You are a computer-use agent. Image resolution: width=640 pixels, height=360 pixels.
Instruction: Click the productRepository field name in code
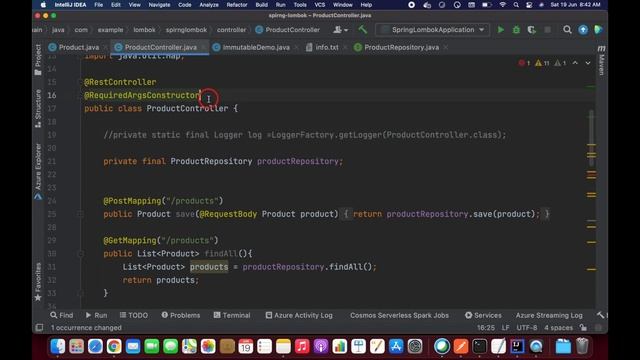[298, 162]
